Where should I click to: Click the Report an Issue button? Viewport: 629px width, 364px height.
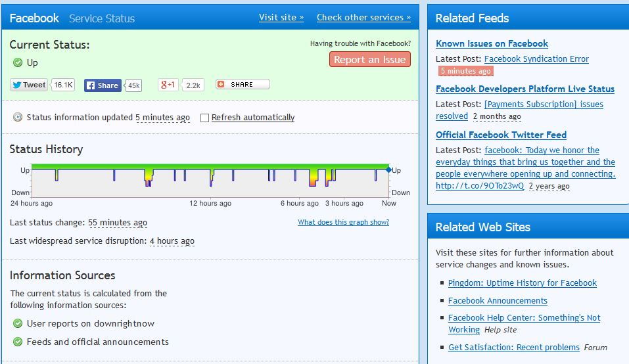coord(370,59)
